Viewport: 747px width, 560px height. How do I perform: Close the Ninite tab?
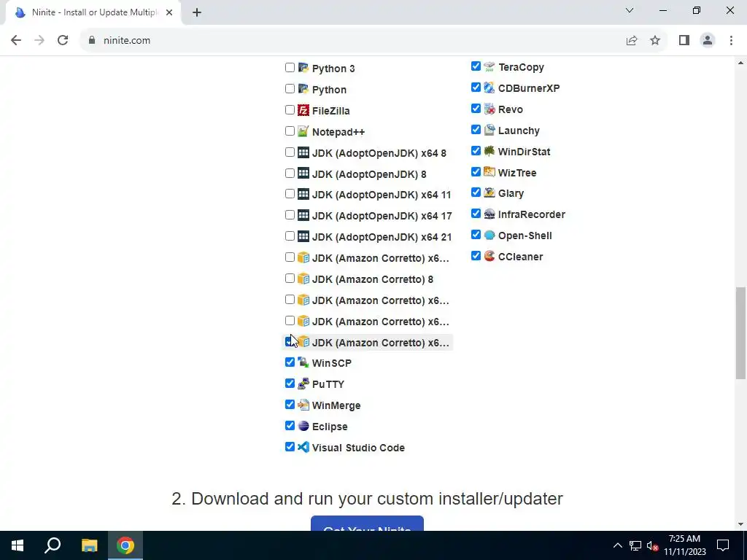[x=169, y=12]
